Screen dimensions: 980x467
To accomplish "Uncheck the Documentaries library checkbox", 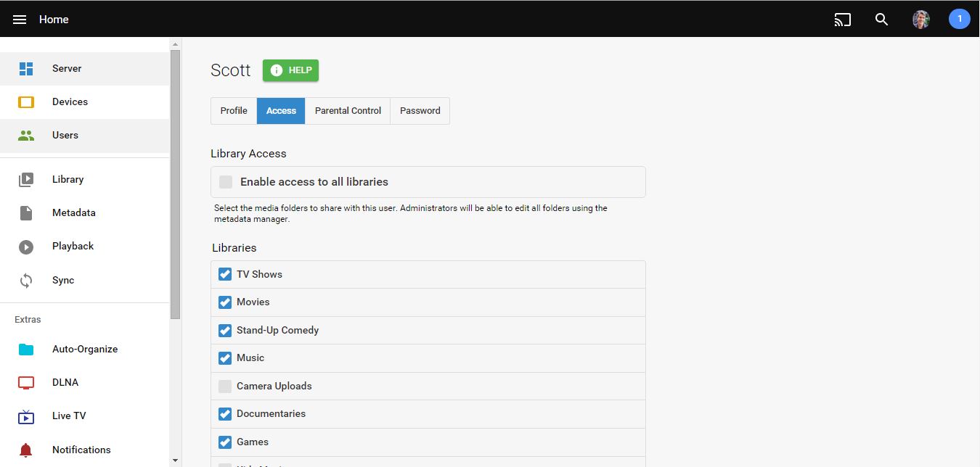I will tap(225, 414).
